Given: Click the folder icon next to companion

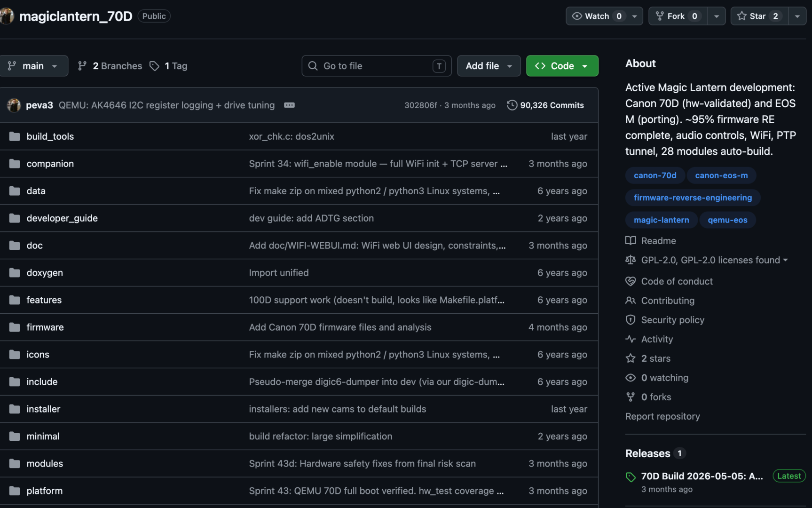Looking at the screenshot, I should coord(15,164).
